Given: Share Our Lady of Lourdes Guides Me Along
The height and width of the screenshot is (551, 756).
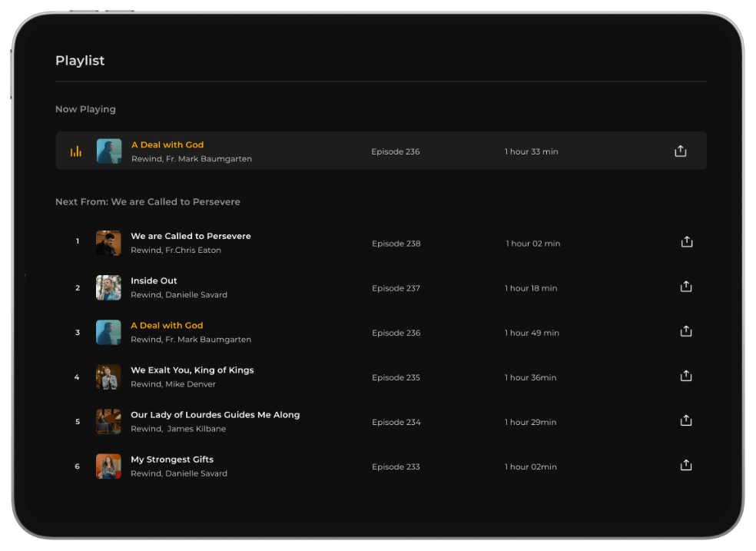Looking at the screenshot, I should [686, 420].
